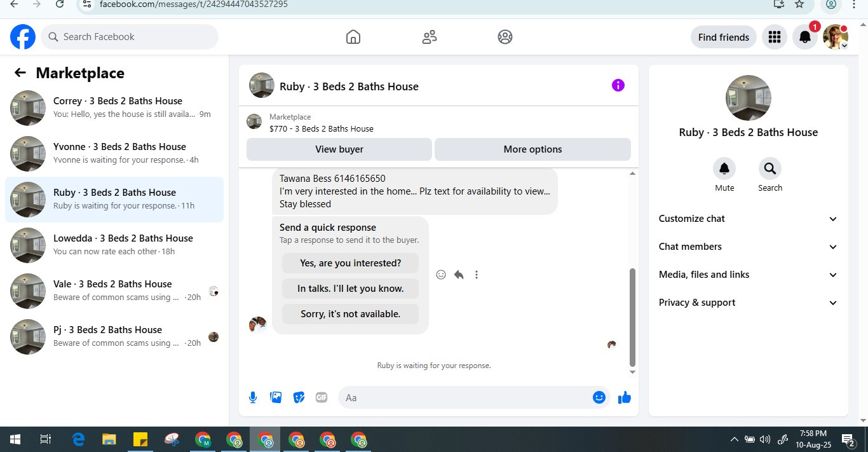This screenshot has height=452, width=868.
Task: Open the Notifications bell with badge
Action: pos(805,37)
